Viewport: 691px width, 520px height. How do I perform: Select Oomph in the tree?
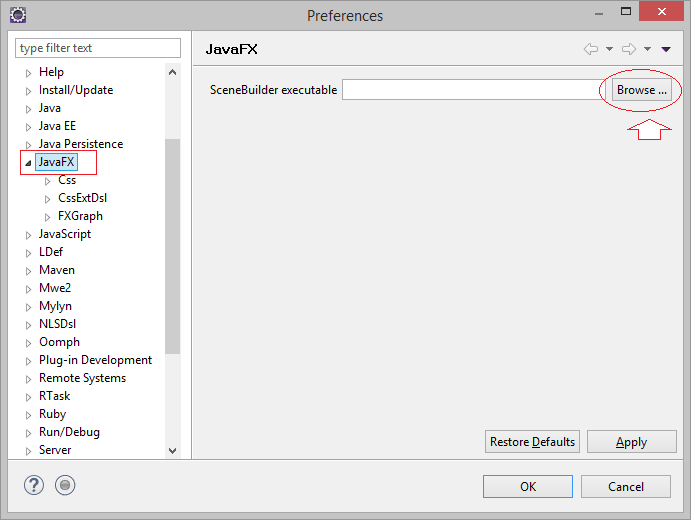click(x=59, y=342)
